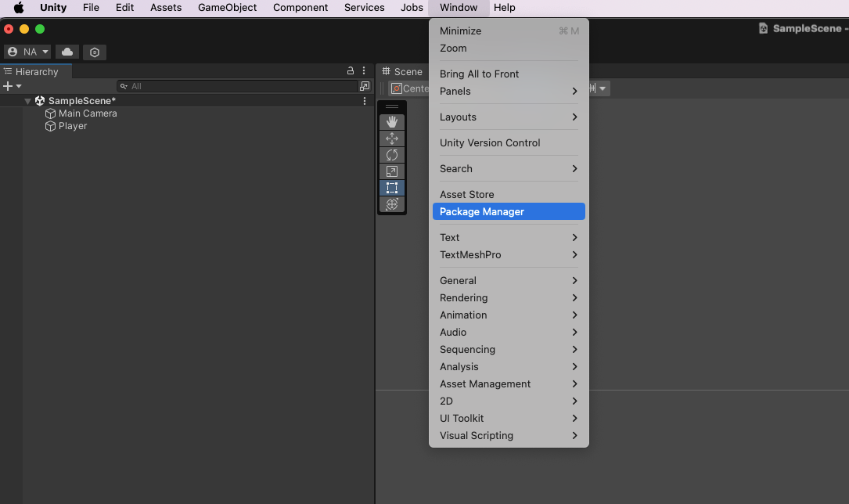Toggle the Hierarchy panel lock
This screenshot has height=504, width=849.
click(351, 71)
